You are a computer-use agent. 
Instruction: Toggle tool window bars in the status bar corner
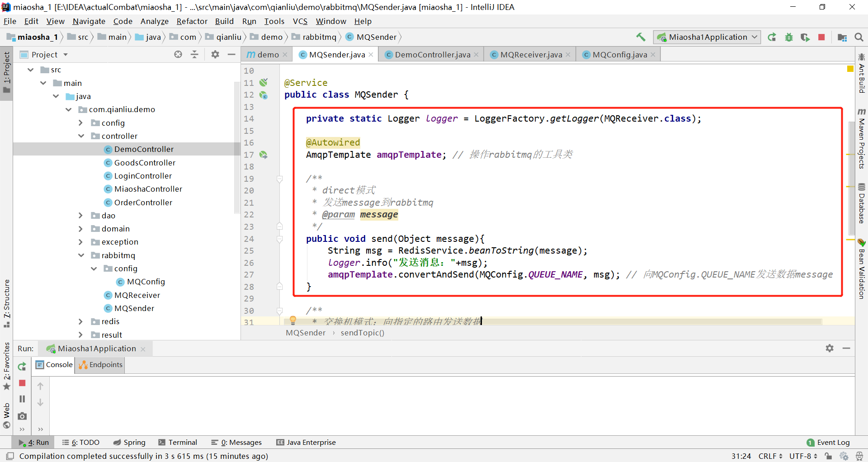(10, 456)
